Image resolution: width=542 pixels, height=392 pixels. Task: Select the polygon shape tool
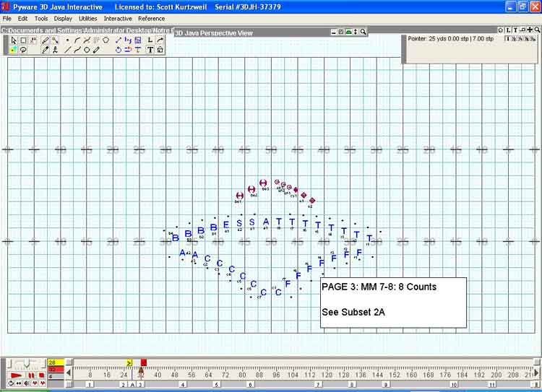106,40
